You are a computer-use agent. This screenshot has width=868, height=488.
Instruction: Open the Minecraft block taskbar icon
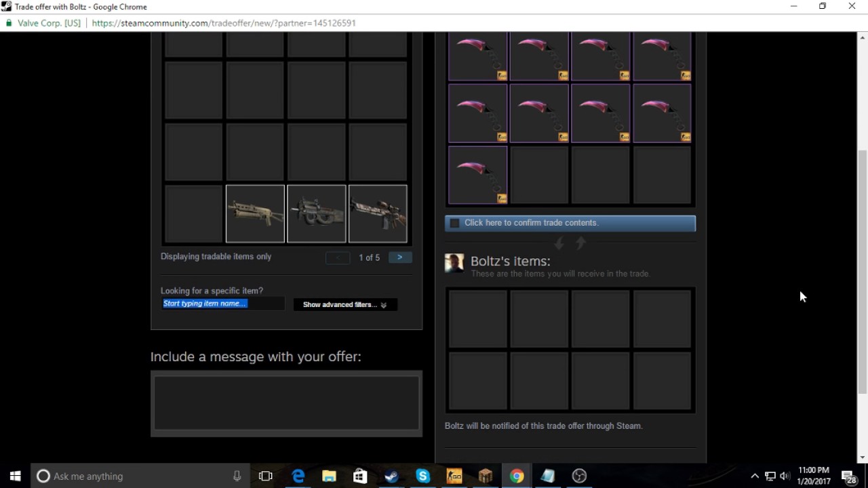click(486, 476)
